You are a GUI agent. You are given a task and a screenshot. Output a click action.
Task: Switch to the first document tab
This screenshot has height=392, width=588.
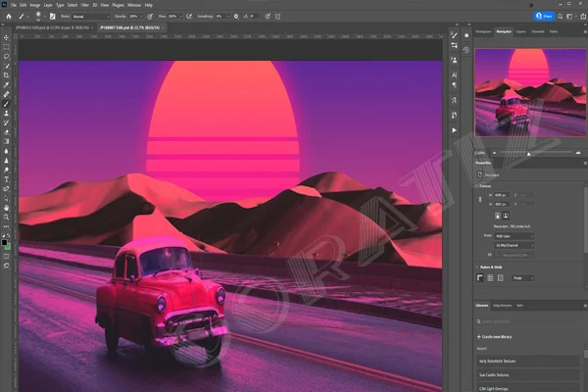tap(53, 27)
